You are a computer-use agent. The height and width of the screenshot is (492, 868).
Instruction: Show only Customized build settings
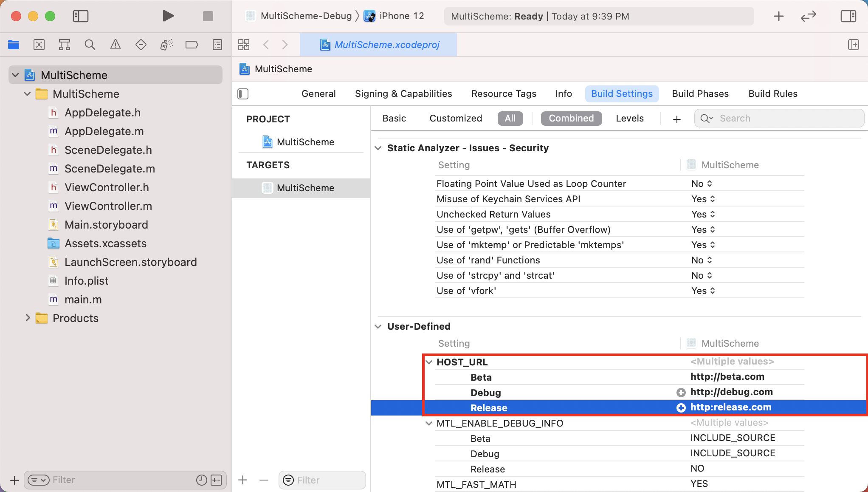tap(455, 118)
